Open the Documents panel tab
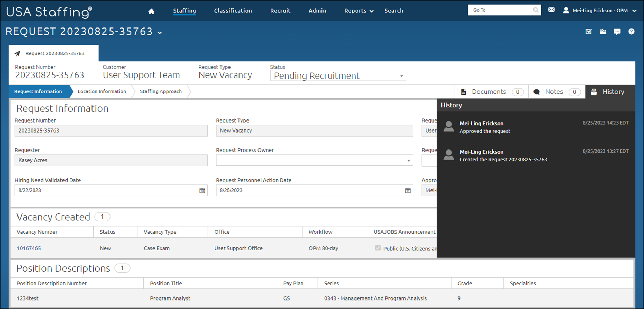Screen dimensions: 644x309 click(491, 92)
